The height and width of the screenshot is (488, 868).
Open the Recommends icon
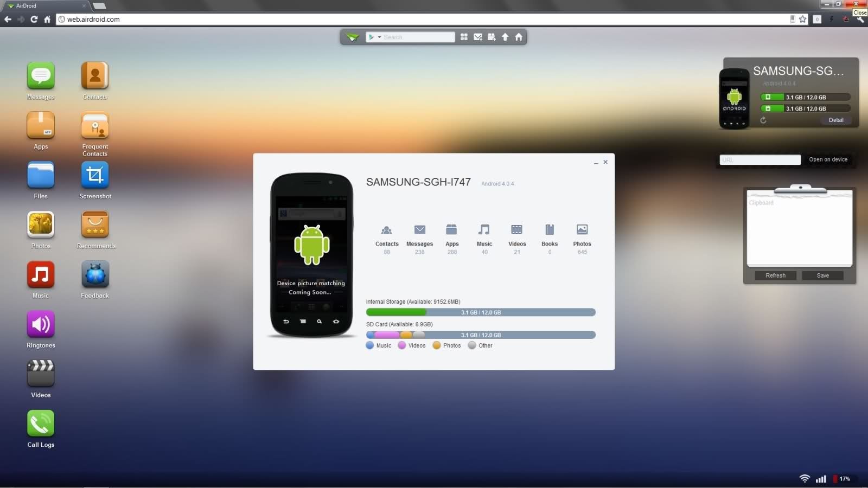click(x=95, y=224)
